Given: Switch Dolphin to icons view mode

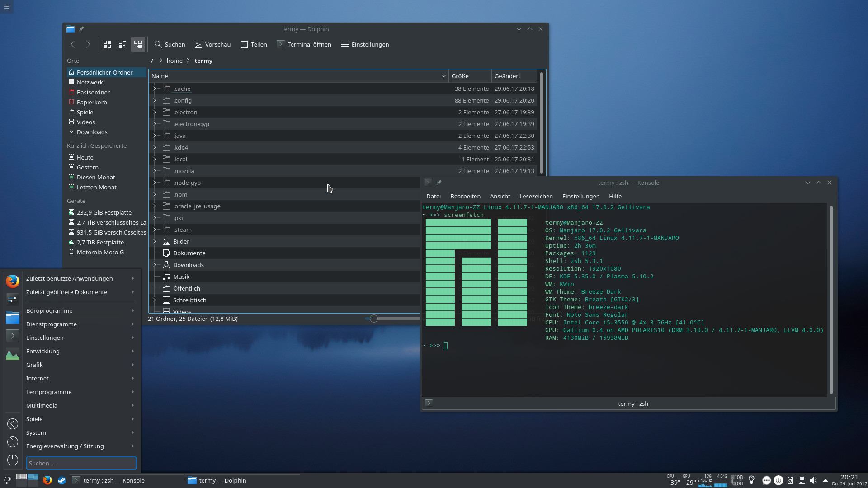Looking at the screenshot, I should point(107,44).
